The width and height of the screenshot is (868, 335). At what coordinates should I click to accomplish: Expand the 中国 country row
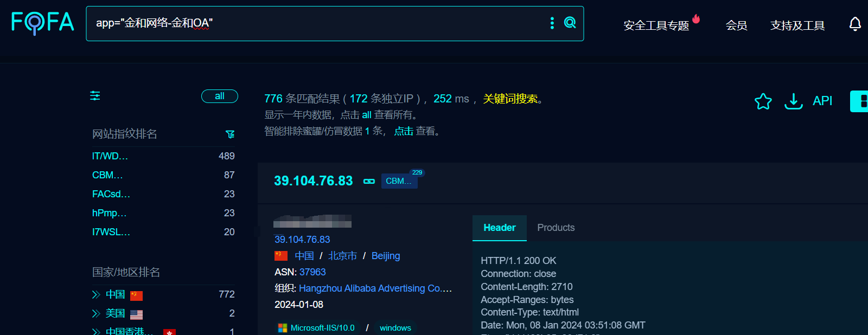[x=96, y=294]
